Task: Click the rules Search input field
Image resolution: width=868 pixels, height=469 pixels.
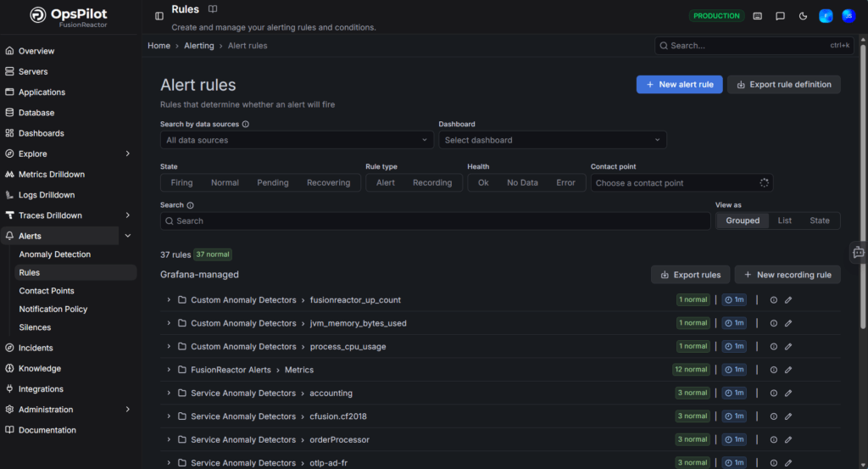Action: coord(436,221)
